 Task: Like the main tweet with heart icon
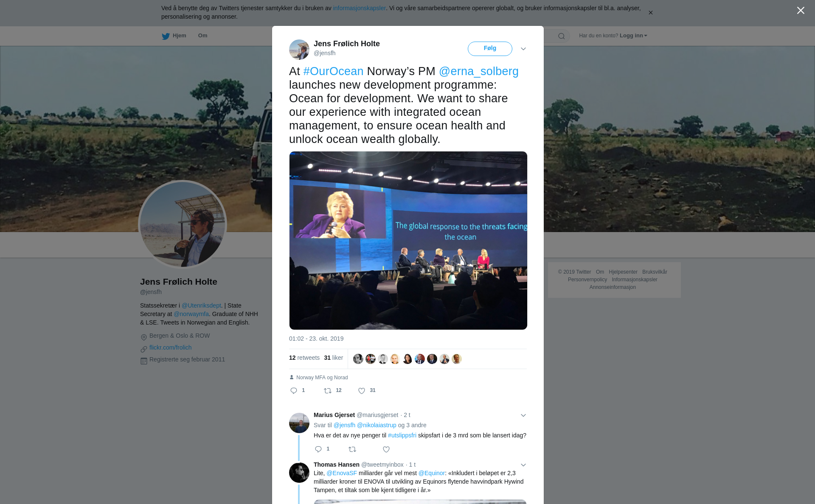click(x=362, y=391)
